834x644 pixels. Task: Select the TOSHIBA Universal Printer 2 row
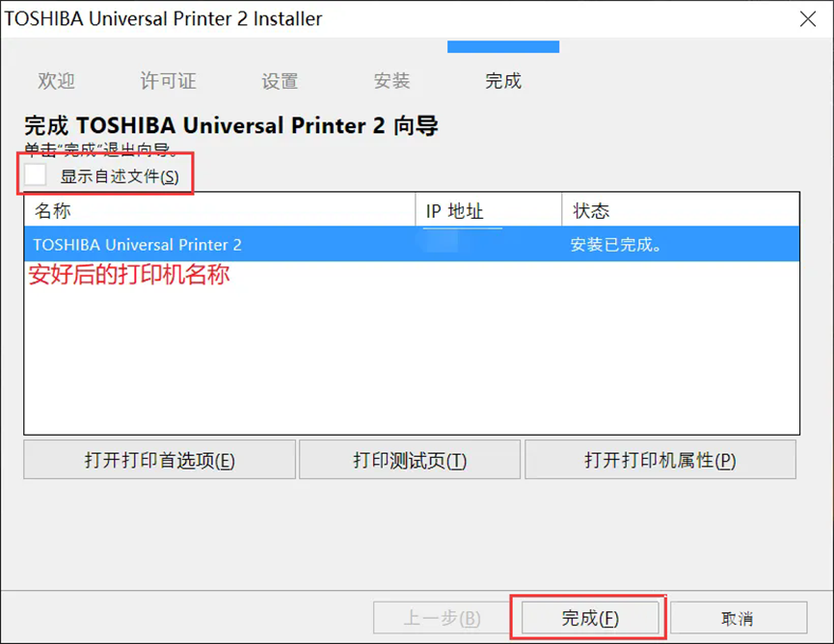[x=412, y=244]
